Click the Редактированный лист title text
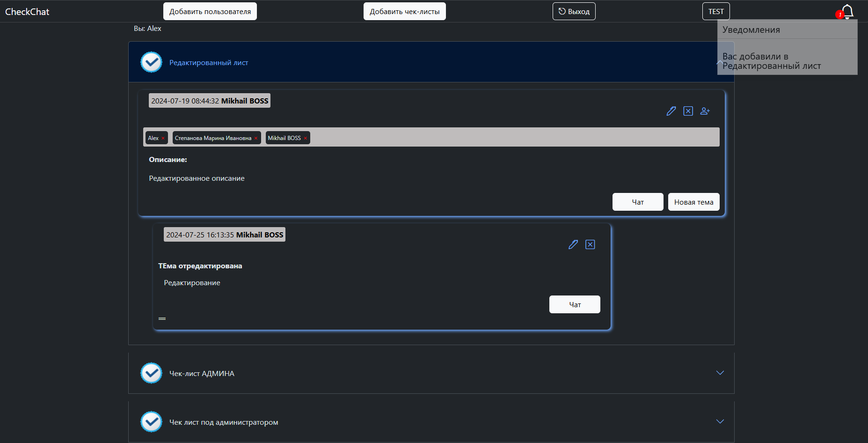Viewport: 868px width, 443px height. coord(209,63)
